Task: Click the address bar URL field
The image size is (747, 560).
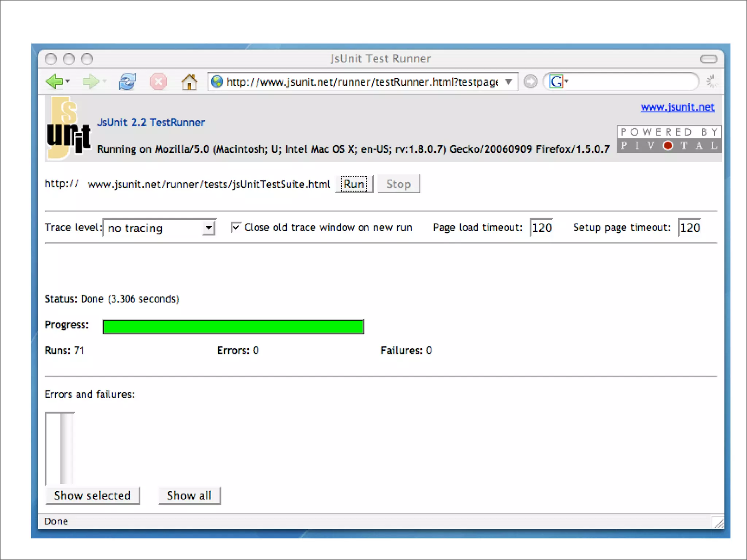Action: (x=362, y=82)
